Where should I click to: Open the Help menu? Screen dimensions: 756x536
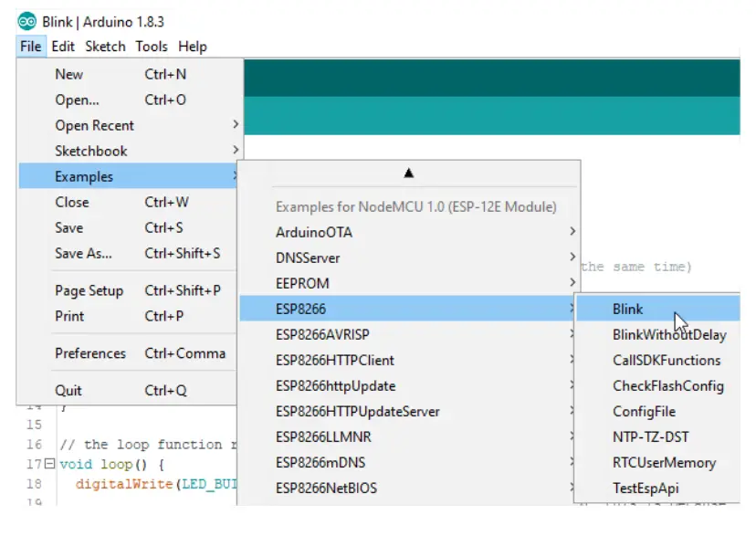(x=193, y=47)
